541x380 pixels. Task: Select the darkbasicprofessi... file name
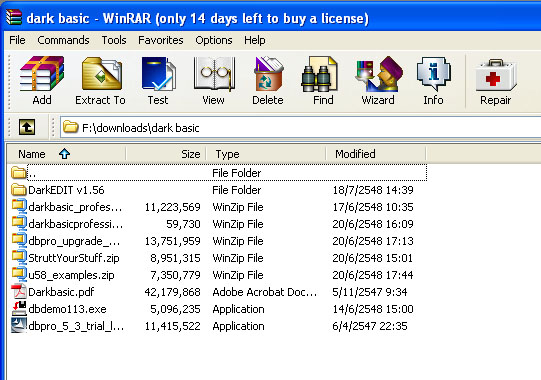pos(76,224)
